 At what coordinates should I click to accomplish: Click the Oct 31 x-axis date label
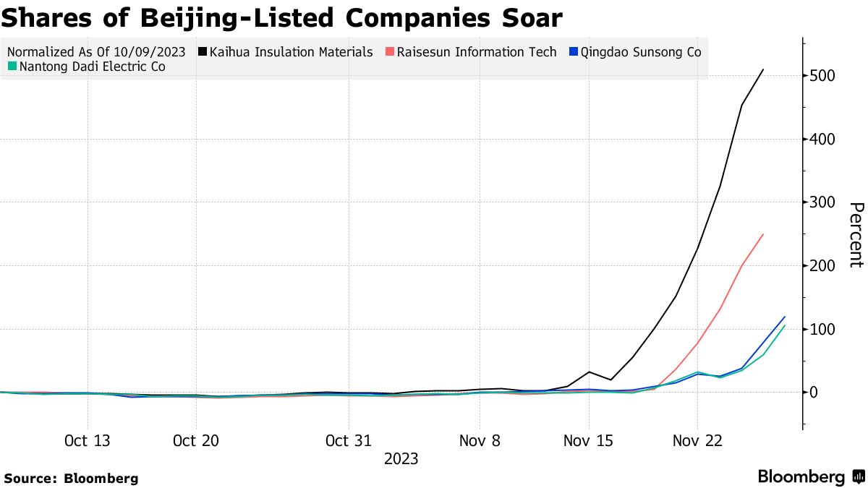click(348, 441)
